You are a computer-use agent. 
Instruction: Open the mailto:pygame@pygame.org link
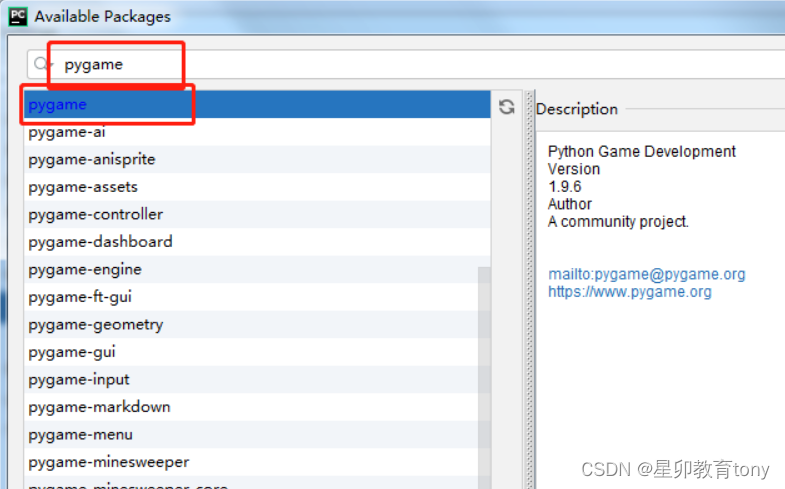(647, 274)
